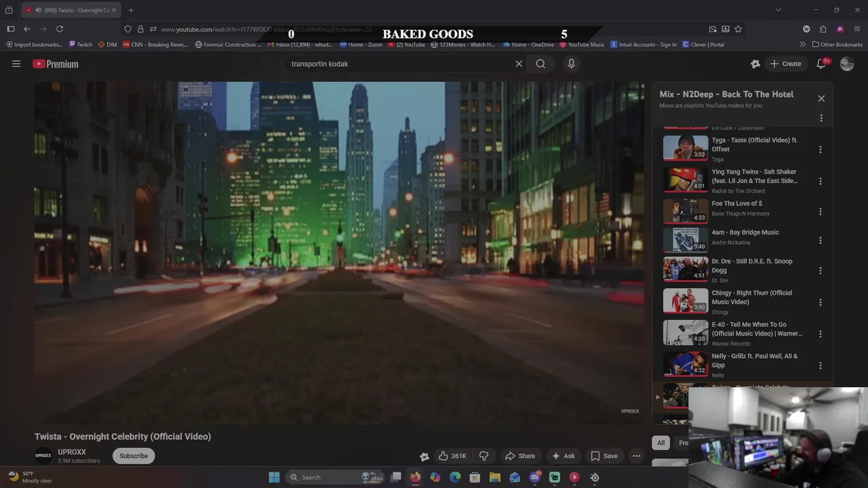Open the Windows Start menu
The image size is (868, 488).
274,477
